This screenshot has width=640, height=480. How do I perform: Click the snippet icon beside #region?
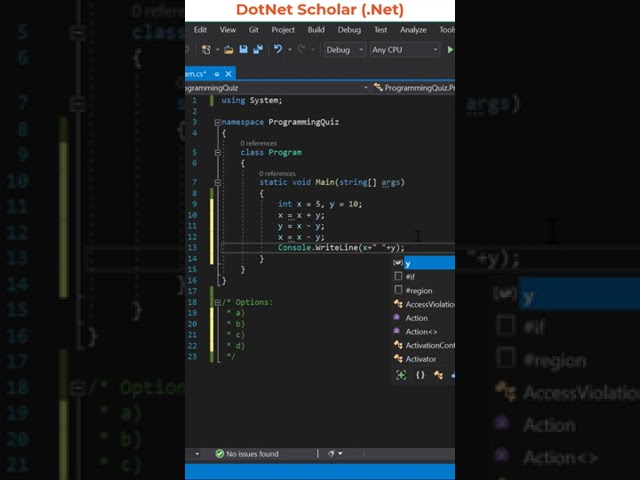click(x=398, y=290)
